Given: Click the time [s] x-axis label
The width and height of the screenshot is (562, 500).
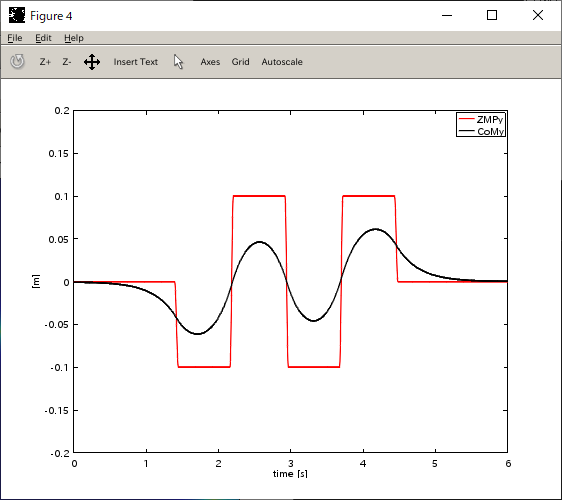Looking at the screenshot, I should 290,474.
